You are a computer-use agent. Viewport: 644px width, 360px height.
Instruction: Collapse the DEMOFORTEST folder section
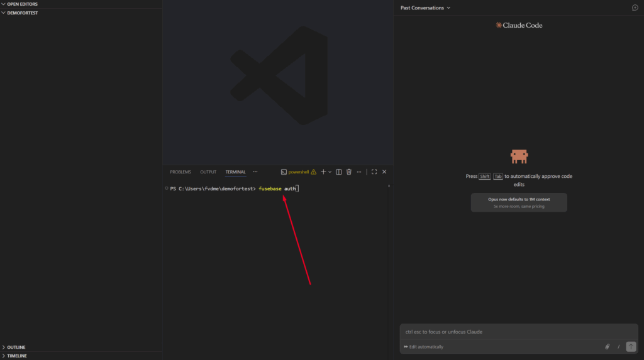(x=23, y=13)
